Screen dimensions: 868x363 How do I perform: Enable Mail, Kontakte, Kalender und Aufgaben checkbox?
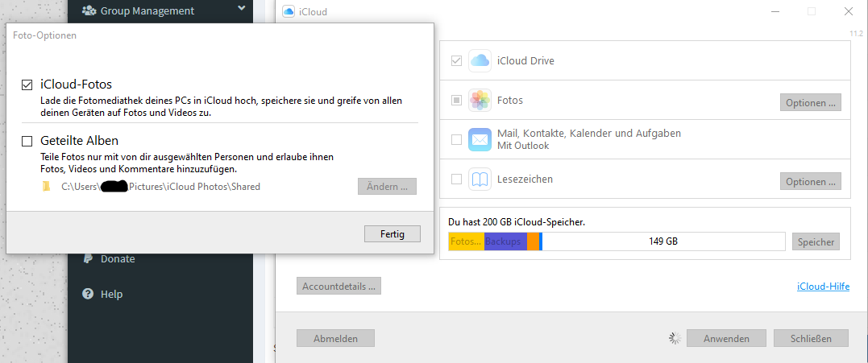pyautogui.click(x=456, y=140)
